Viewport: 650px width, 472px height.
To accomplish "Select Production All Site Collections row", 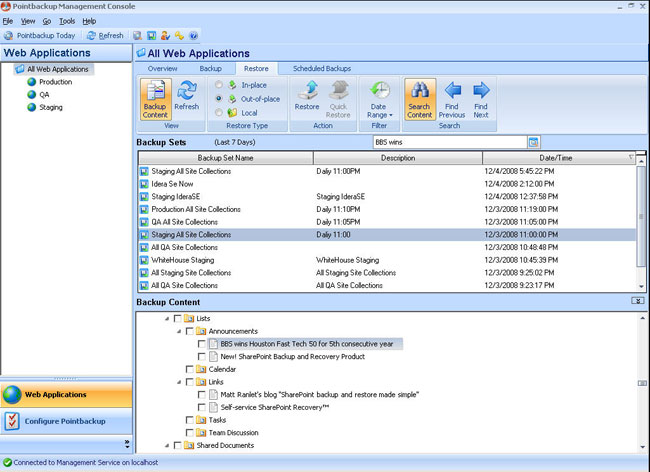I will point(387,209).
